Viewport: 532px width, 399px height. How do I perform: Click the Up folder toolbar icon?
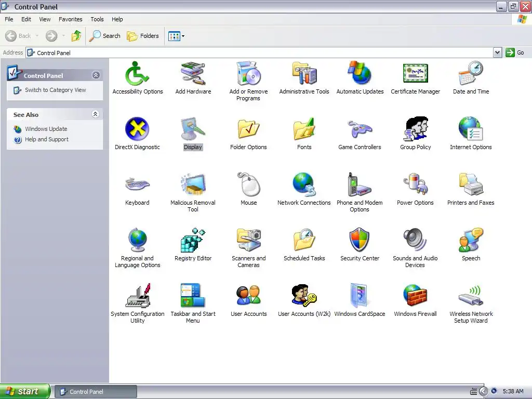pos(76,36)
